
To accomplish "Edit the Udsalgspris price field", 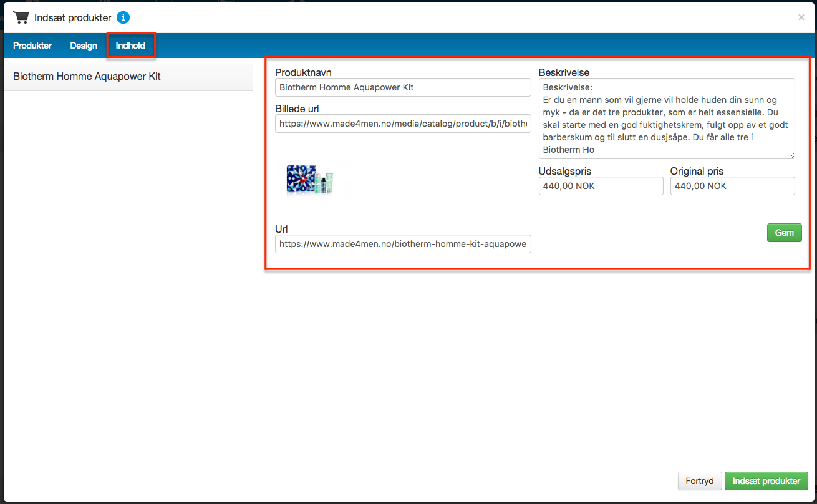I will point(601,186).
